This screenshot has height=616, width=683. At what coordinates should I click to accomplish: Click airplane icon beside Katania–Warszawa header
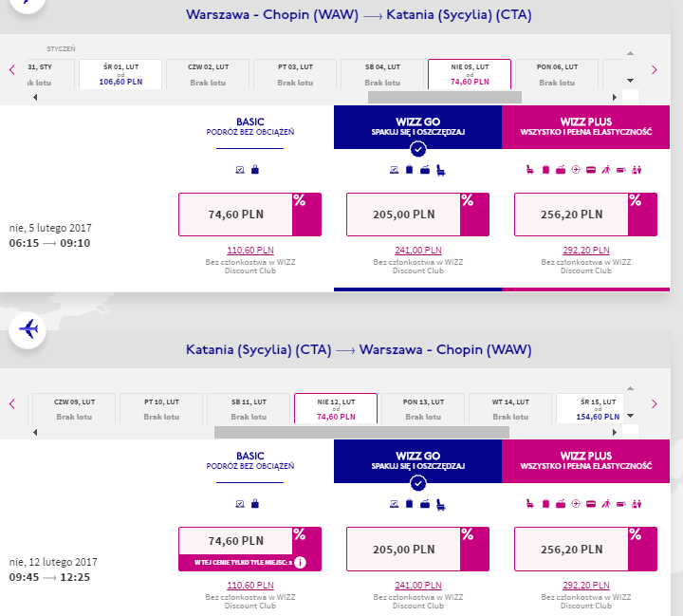click(28, 329)
